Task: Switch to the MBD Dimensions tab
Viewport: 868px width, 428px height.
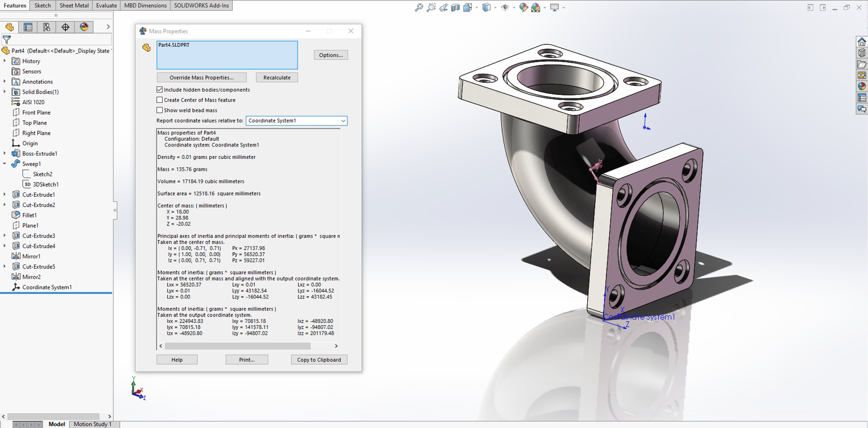Action: [x=145, y=6]
